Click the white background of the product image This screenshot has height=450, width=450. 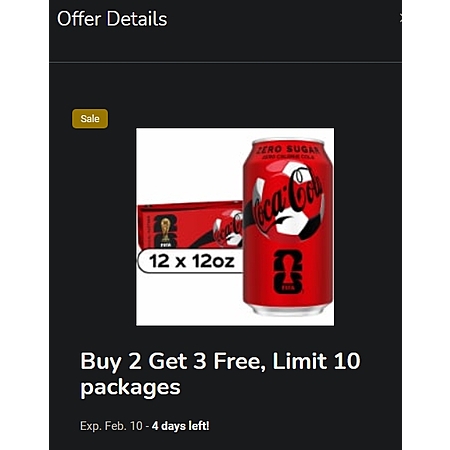[x=187, y=163]
